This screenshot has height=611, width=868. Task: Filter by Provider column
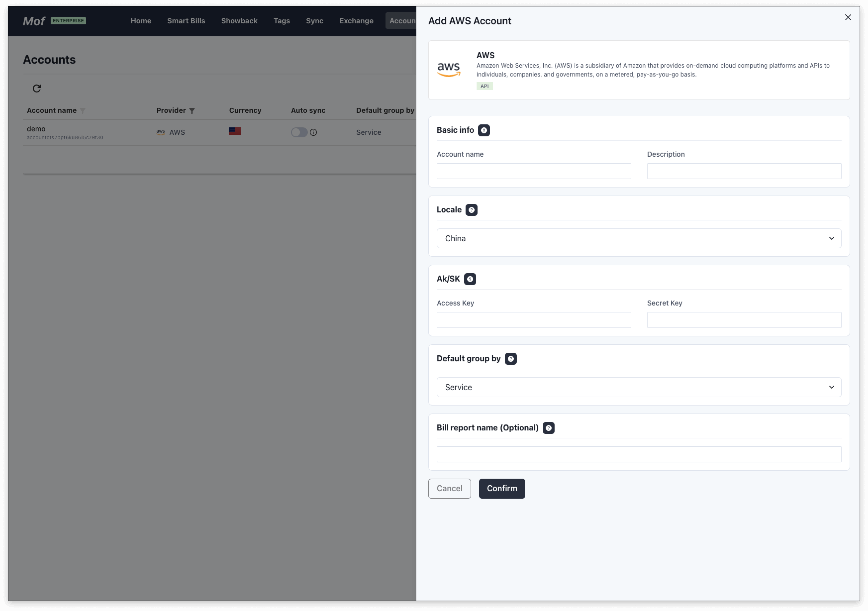pos(192,111)
